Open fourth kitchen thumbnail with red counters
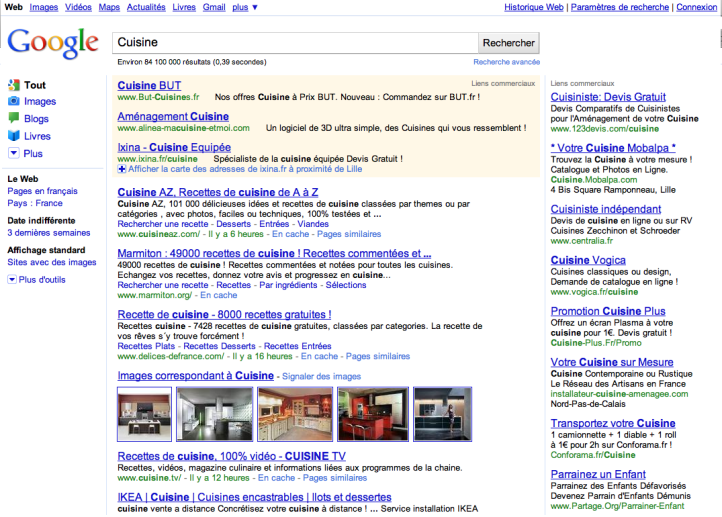Image resolution: width=722 pixels, height=517 pixels. (373, 414)
